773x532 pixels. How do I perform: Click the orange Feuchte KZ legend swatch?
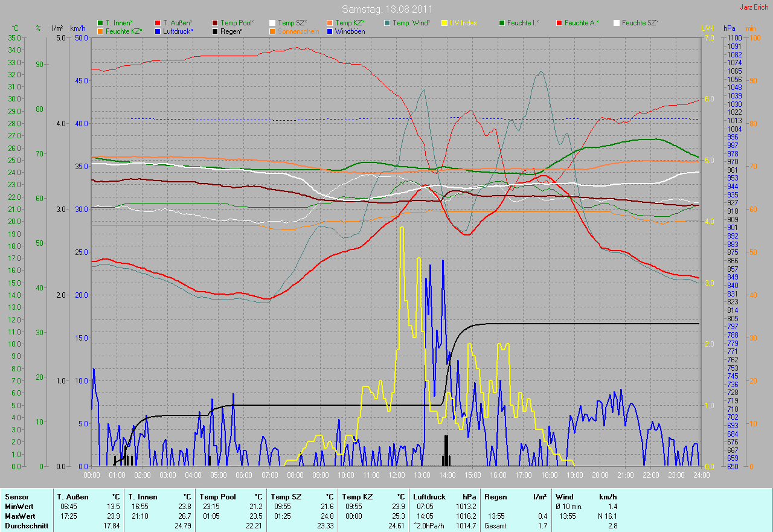click(x=100, y=31)
